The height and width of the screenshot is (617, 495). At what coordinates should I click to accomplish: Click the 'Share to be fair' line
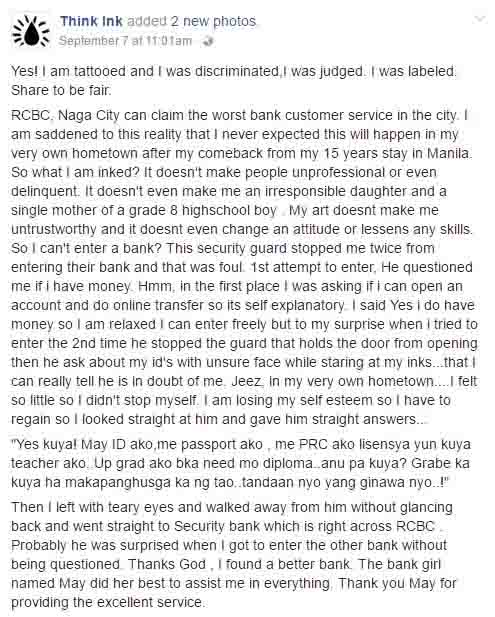(x=61, y=90)
